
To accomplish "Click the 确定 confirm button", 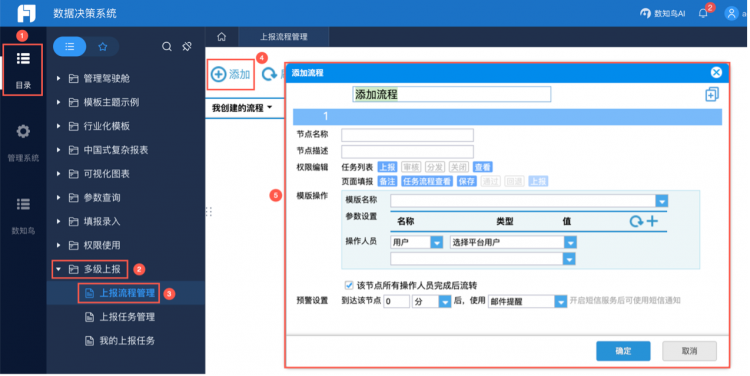I will tap(623, 351).
